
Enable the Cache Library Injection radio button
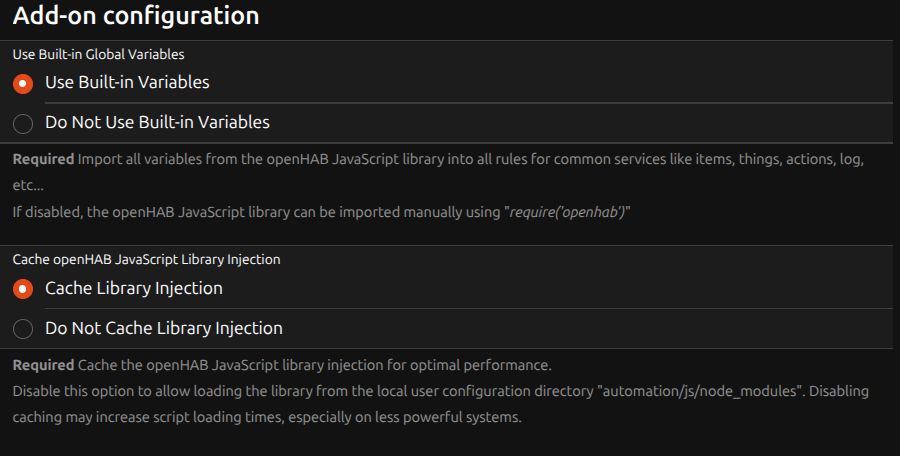[23, 289]
